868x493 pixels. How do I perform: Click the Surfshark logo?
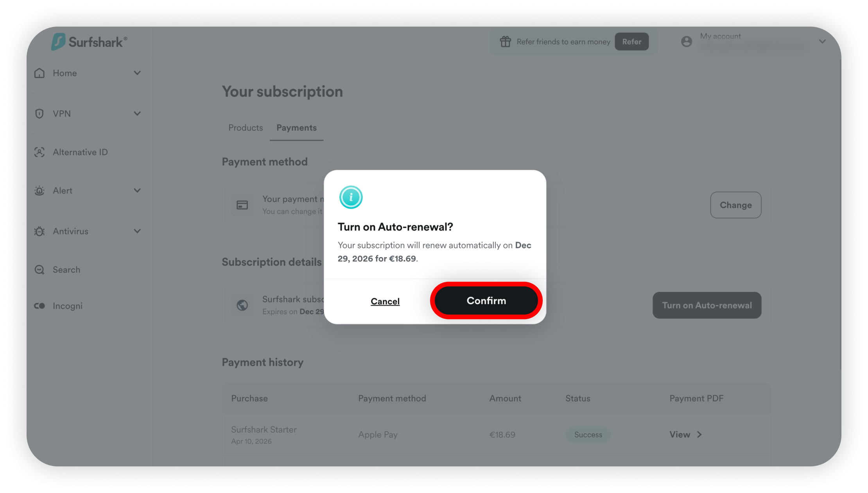(x=89, y=41)
